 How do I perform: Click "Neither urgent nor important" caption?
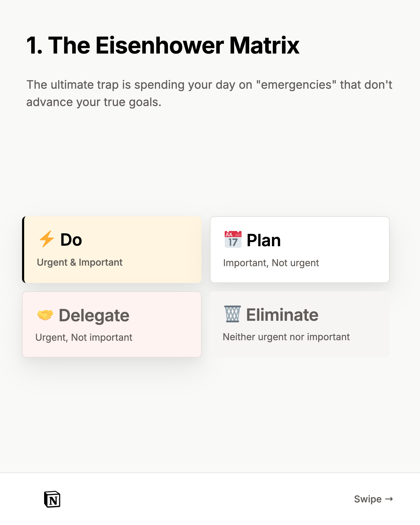click(x=286, y=337)
